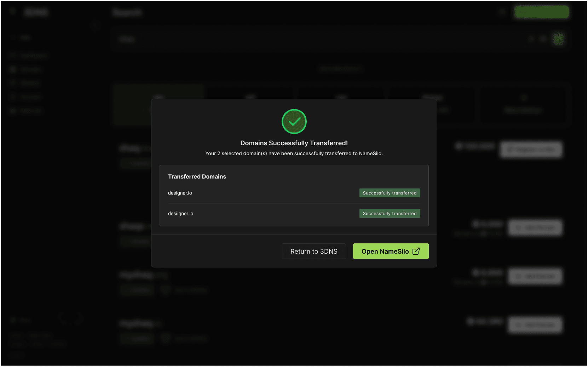The height and width of the screenshot is (367, 588).
Task: Click the Domains Successfully Transferred! title
Action: tap(294, 143)
